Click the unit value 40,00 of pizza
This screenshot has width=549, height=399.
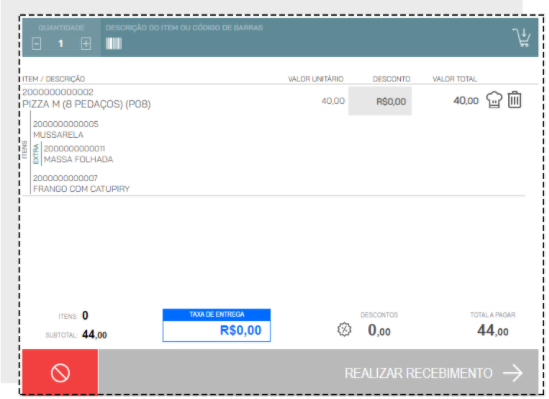coord(333,101)
